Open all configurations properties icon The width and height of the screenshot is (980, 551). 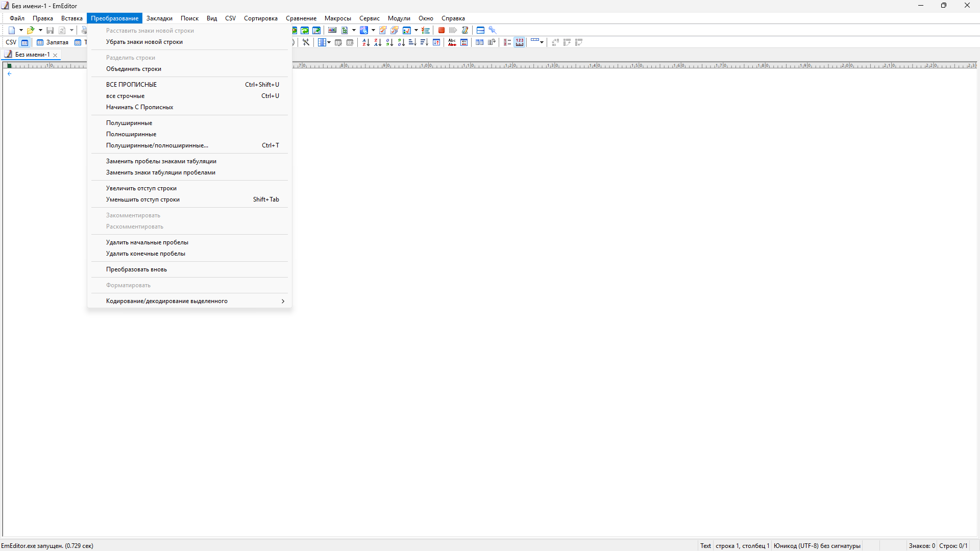click(x=395, y=31)
